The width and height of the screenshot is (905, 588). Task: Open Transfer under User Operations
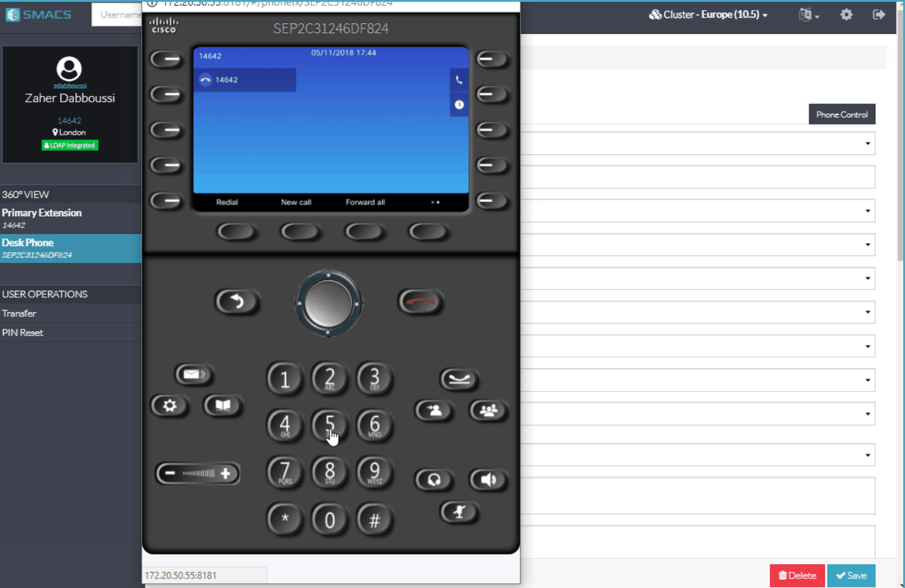(19, 313)
